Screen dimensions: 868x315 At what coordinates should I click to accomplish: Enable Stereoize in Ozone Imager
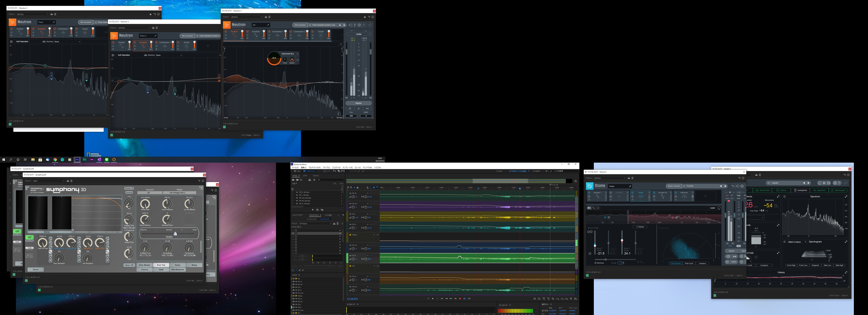pos(599,263)
